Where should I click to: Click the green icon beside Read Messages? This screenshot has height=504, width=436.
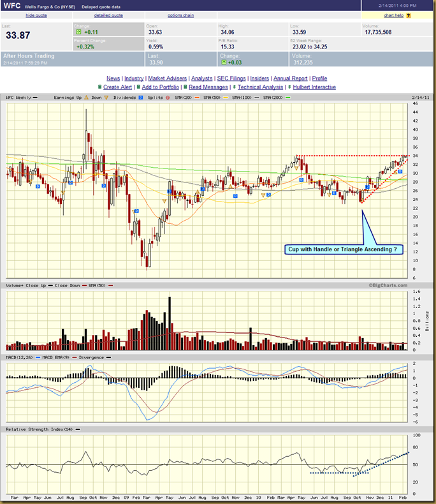185,87
